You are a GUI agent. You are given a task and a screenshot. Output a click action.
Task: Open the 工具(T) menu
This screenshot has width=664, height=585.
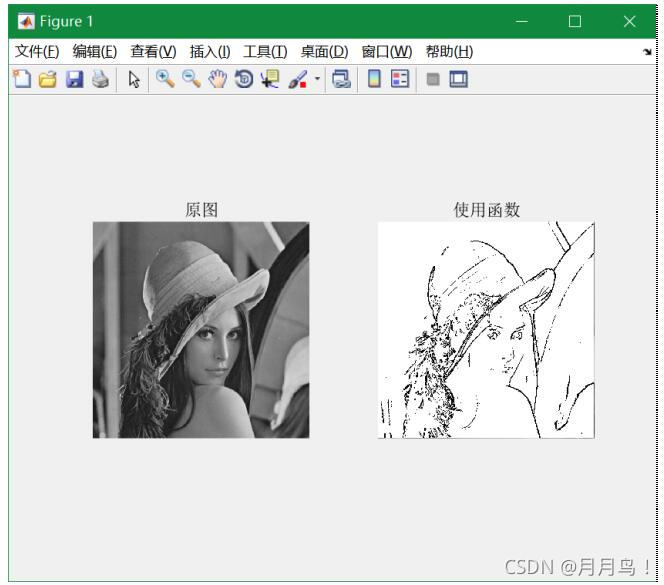pyautogui.click(x=266, y=52)
